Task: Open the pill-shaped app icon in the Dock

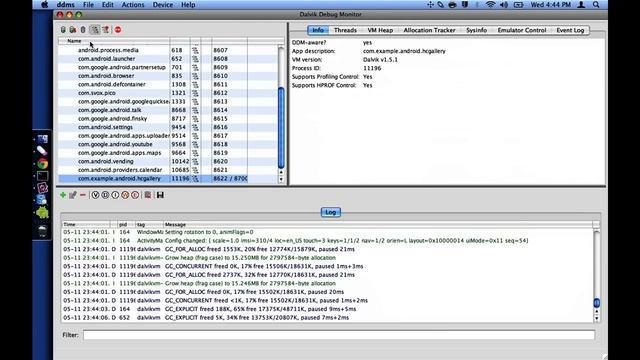Action: point(42,151)
